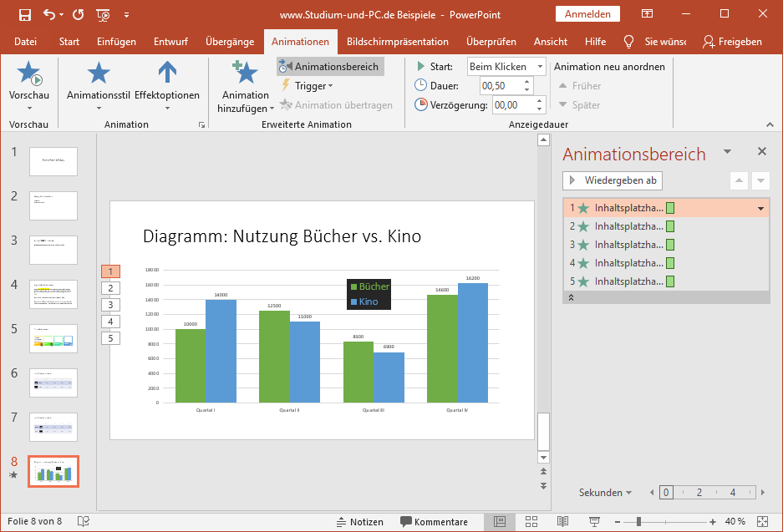Screen dimensions: 783x532
Task: Open the Überprüfen tab
Action: pyautogui.click(x=491, y=42)
